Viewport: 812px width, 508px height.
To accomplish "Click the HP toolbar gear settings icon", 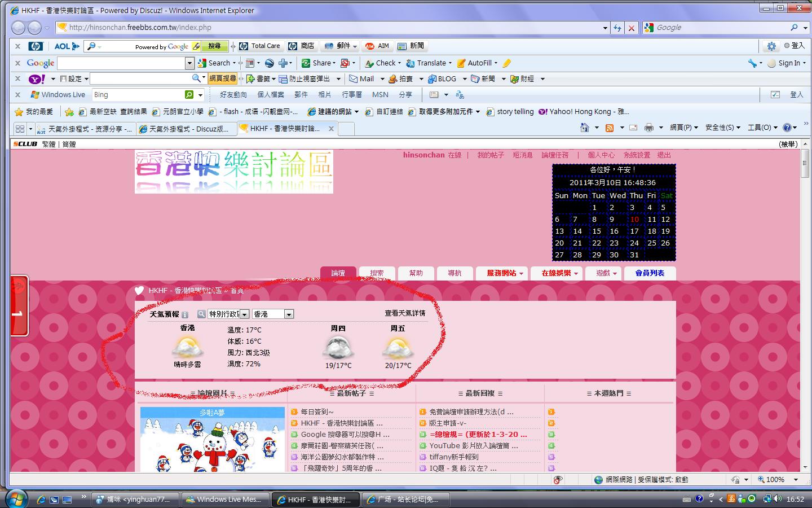I will pos(771,46).
